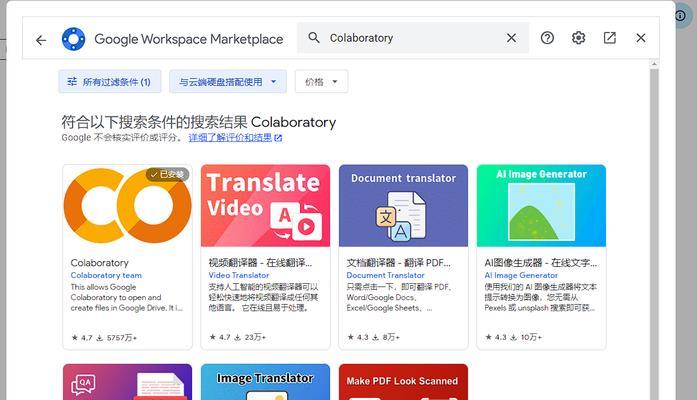The width and height of the screenshot is (697, 400).
Task: Click the 8万+ download count
Action: pos(391,337)
